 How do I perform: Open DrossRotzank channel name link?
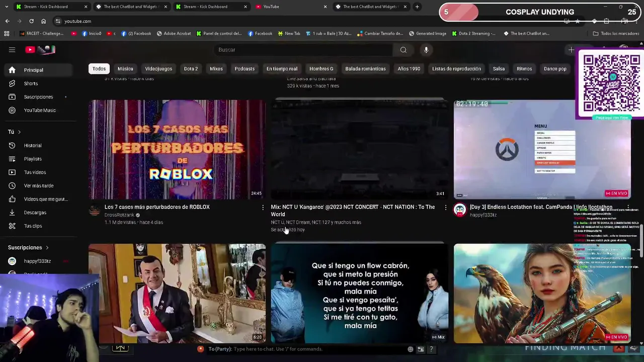119,215
